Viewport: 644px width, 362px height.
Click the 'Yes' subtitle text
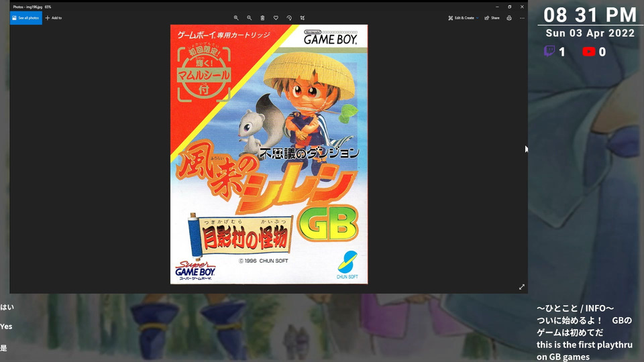[6, 326]
